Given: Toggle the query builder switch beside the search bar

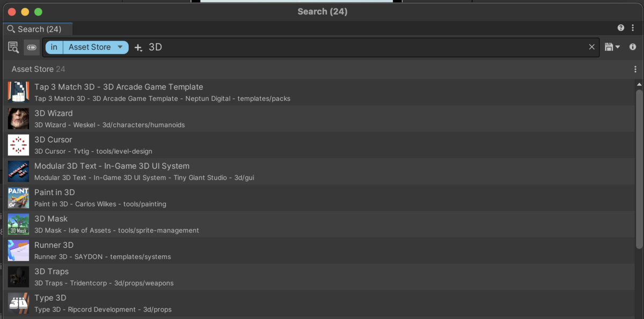Looking at the screenshot, I should pos(32,47).
